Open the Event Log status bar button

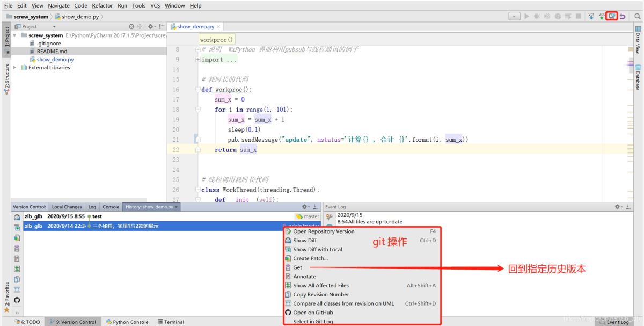pos(614,322)
